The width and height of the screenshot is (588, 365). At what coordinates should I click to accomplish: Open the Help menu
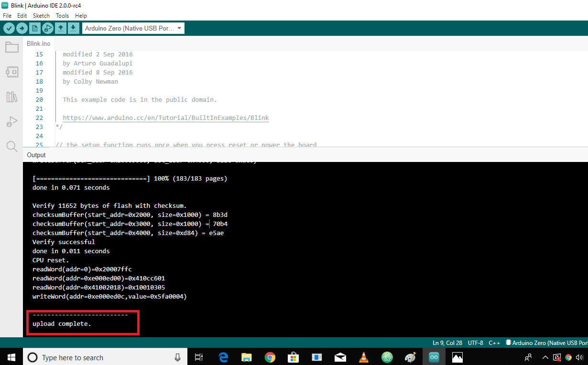[x=81, y=16]
